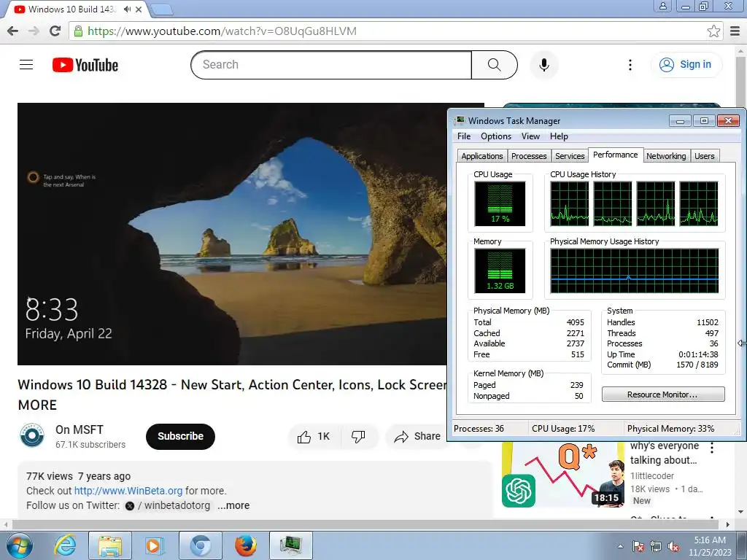
Task: Switch to the Applications tab
Action: pyautogui.click(x=481, y=156)
